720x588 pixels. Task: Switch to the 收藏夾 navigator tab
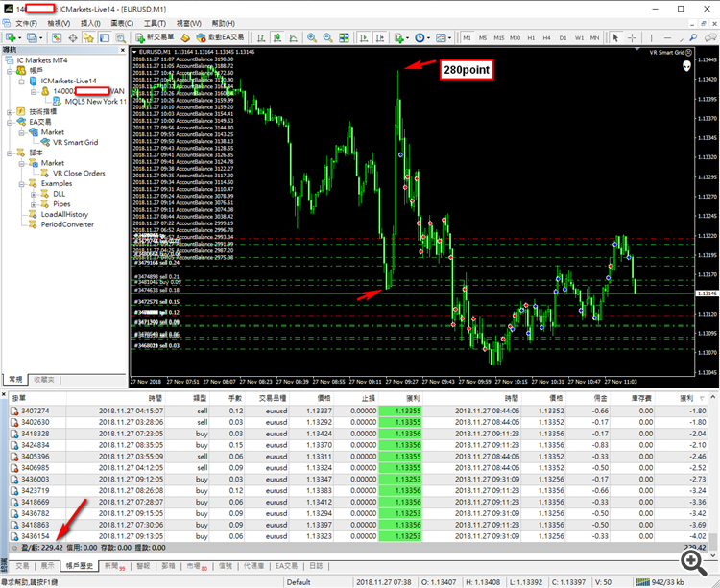click(x=44, y=380)
